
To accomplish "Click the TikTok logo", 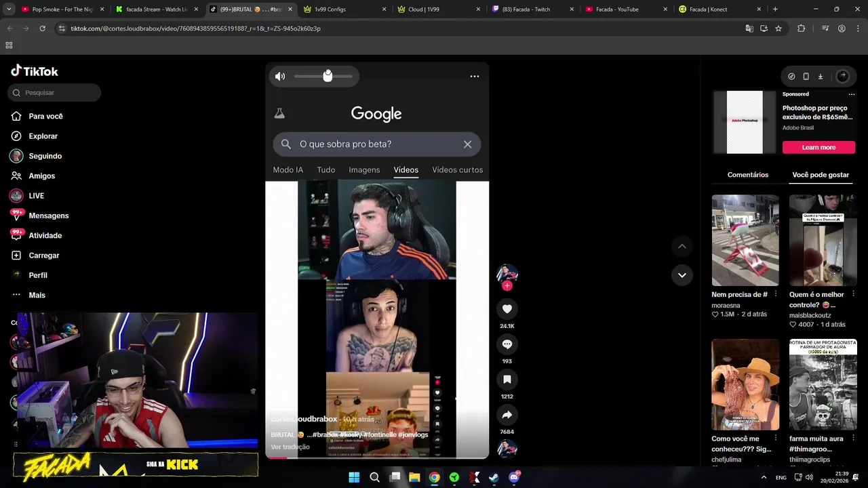I will [35, 71].
